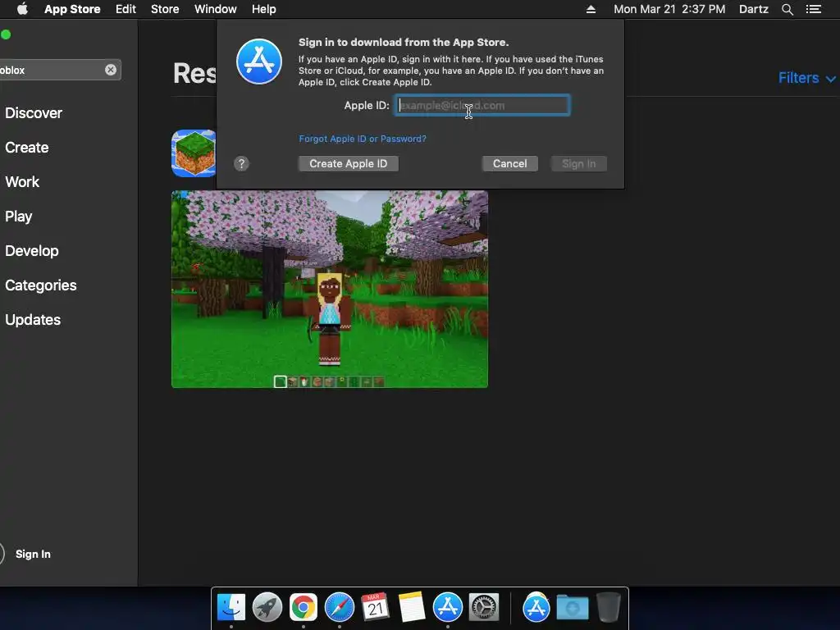
Task: Open Finder from the Dock
Action: pyautogui.click(x=231, y=608)
